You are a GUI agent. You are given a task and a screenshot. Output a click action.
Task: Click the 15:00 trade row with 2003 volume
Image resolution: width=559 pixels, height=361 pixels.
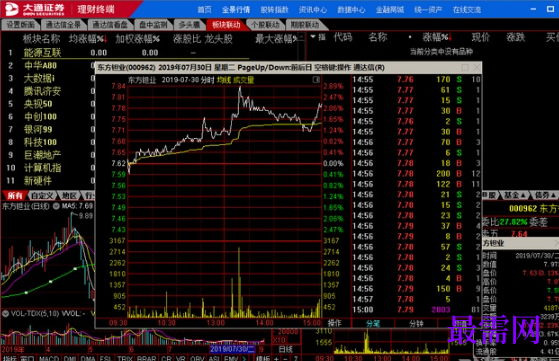416,309
